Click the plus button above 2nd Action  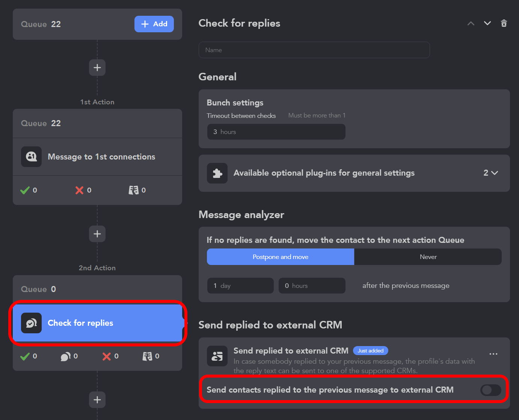click(97, 234)
